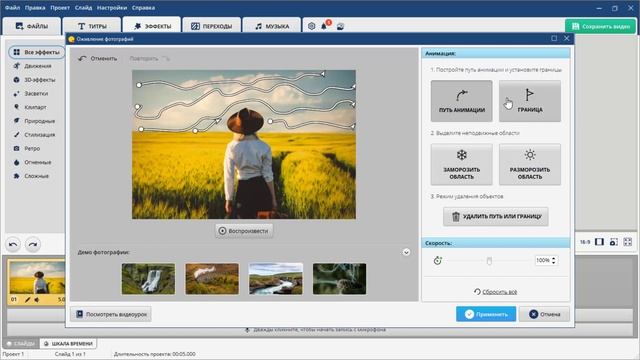
Task: Close the Оживление фотографий dialog
Action: (x=567, y=38)
